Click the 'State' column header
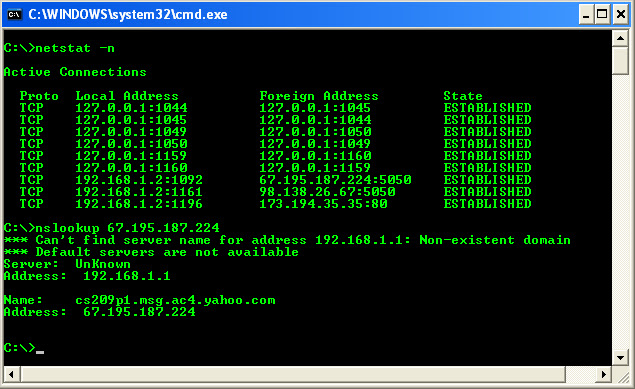The height and width of the screenshot is (389, 635). (x=463, y=96)
